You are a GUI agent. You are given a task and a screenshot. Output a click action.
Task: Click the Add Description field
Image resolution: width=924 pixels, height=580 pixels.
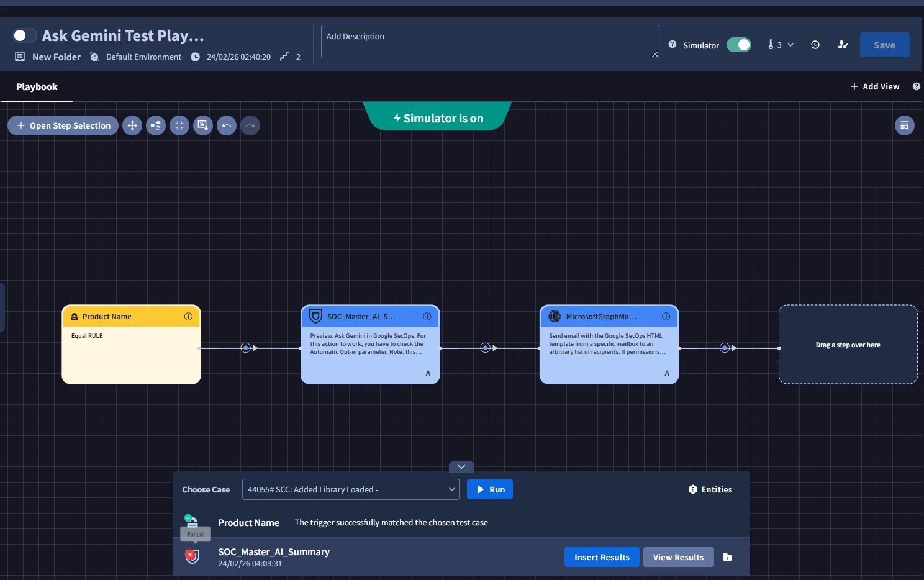pos(490,42)
